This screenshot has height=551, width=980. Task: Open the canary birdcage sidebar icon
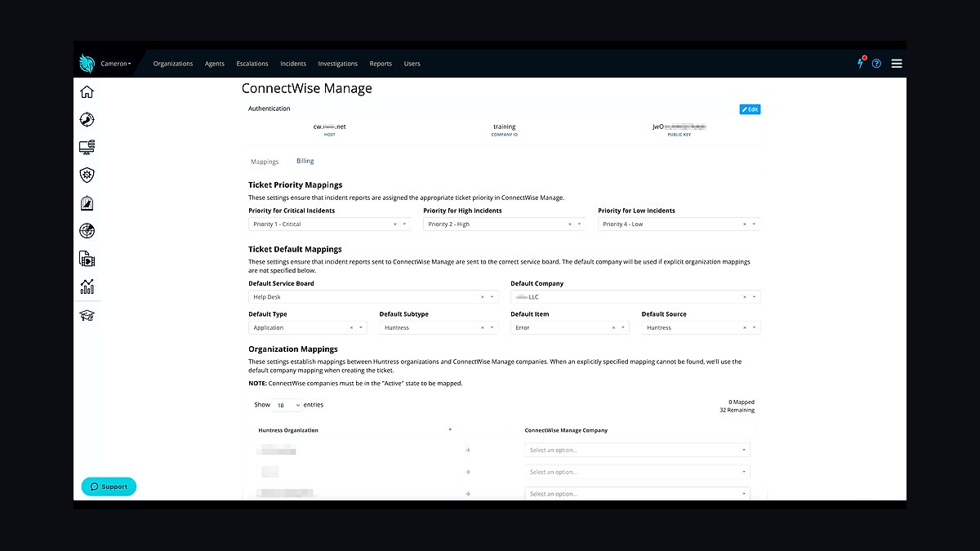coord(87,203)
